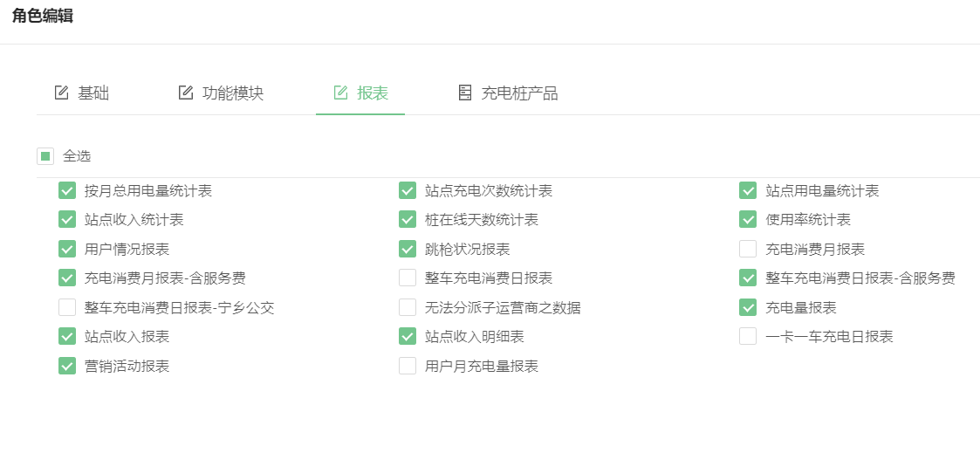The height and width of the screenshot is (453, 980).
Task: Click the 站点收入明细表 label
Action: pos(475,337)
